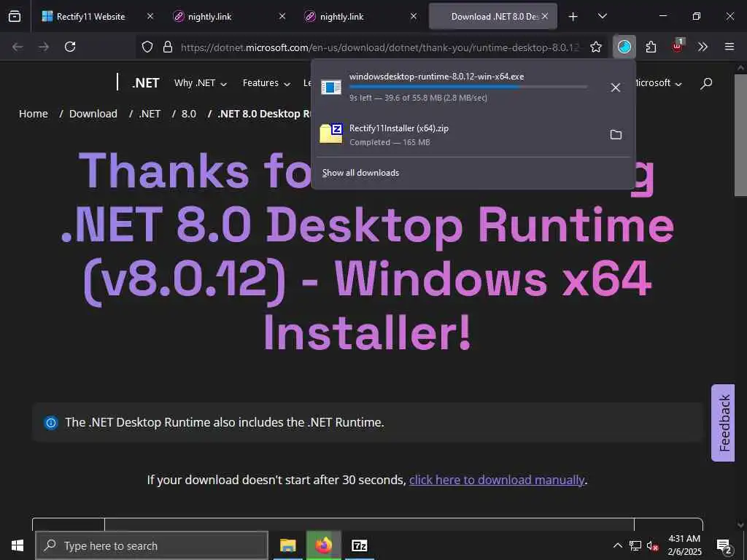Image resolution: width=747 pixels, height=560 pixels.
Task: Go to .NET breadcrumb
Action: [x=150, y=114]
